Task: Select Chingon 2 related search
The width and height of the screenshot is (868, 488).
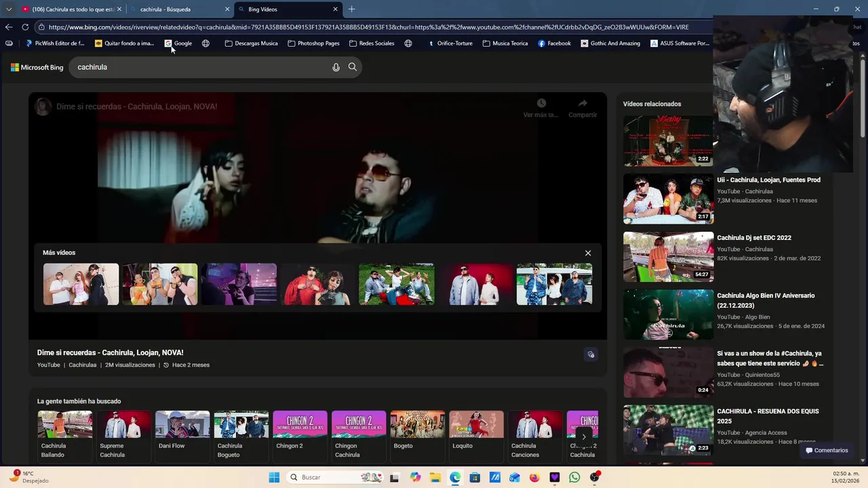Action: click(300, 435)
